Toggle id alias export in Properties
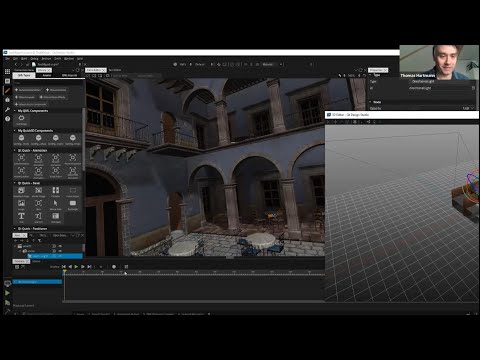The height and width of the screenshot is (360, 480). (473, 88)
